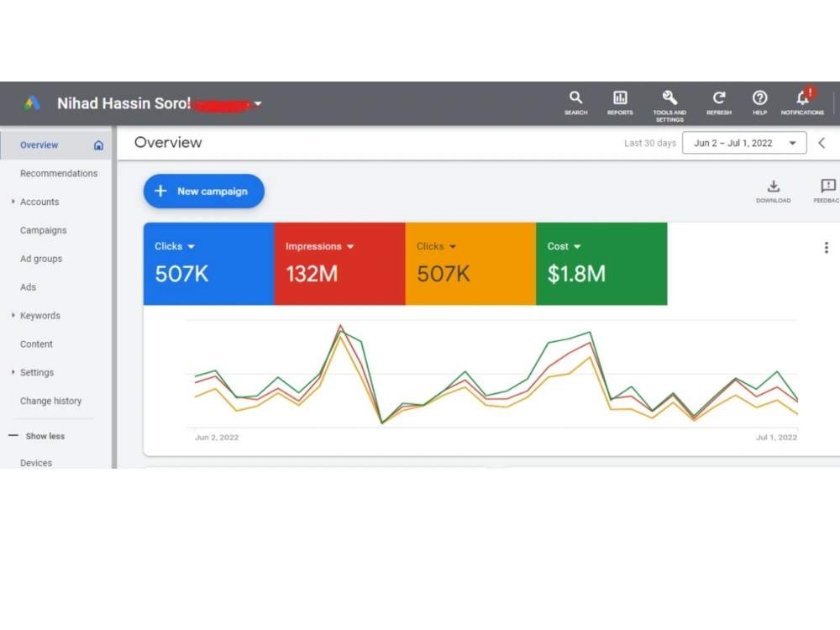
Task: Click the New campaign button
Action: (203, 192)
